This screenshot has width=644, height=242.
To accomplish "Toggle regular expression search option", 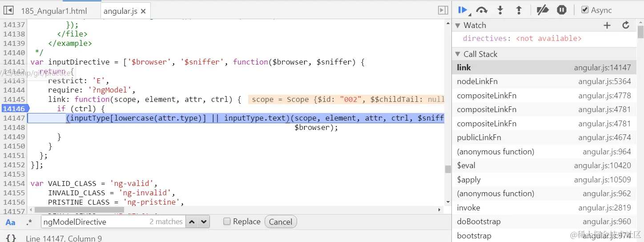I will click(29, 222).
